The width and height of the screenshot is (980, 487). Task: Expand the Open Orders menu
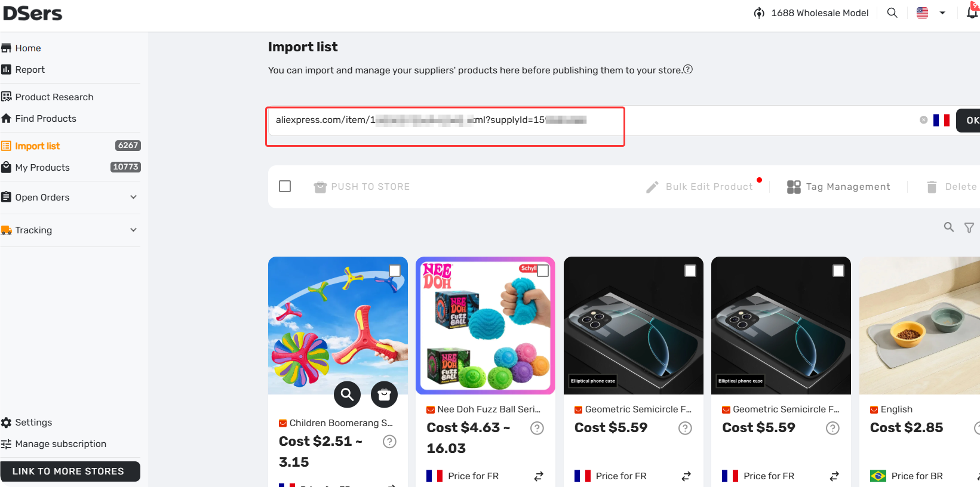coord(70,197)
